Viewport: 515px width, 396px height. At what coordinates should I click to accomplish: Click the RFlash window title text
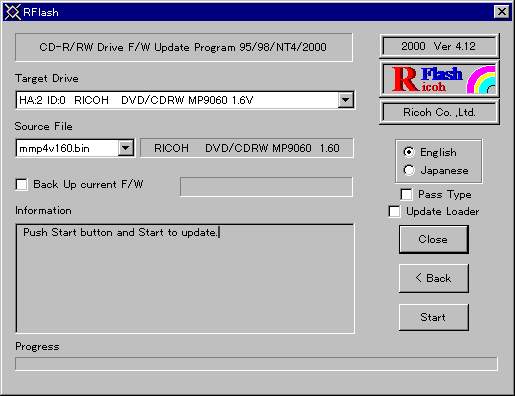(x=41, y=12)
